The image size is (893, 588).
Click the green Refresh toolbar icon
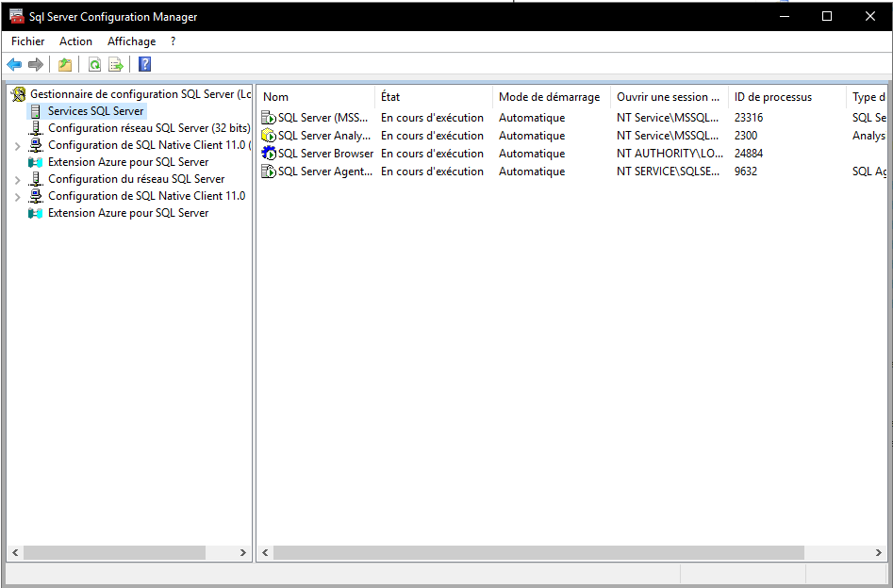tap(94, 64)
